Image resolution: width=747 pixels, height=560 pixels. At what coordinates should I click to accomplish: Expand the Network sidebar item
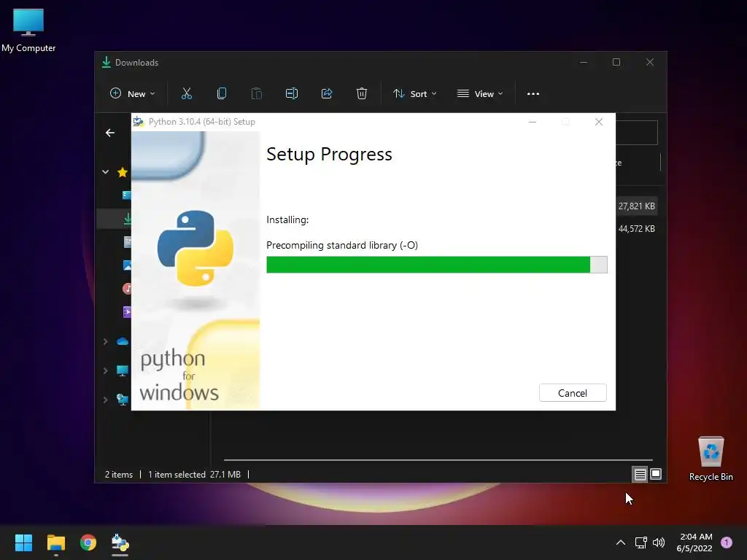coord(105,400)
